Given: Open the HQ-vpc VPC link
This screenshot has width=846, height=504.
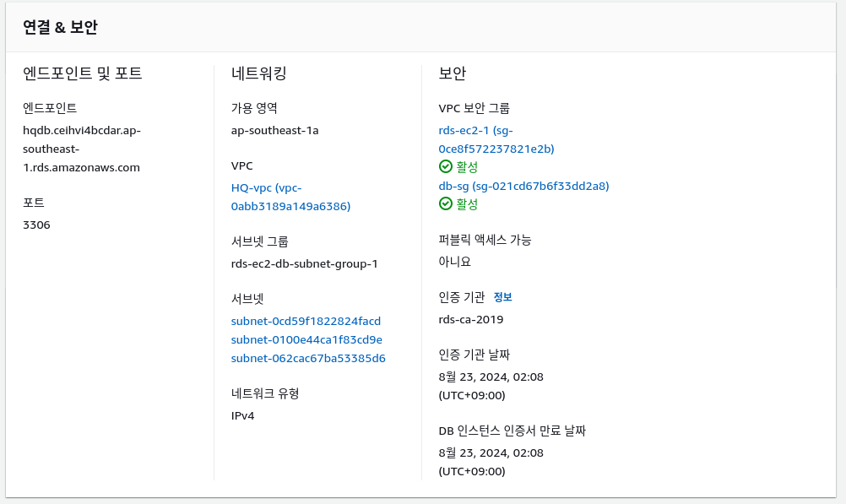Looking at the screenshot, I should [290, 197].
